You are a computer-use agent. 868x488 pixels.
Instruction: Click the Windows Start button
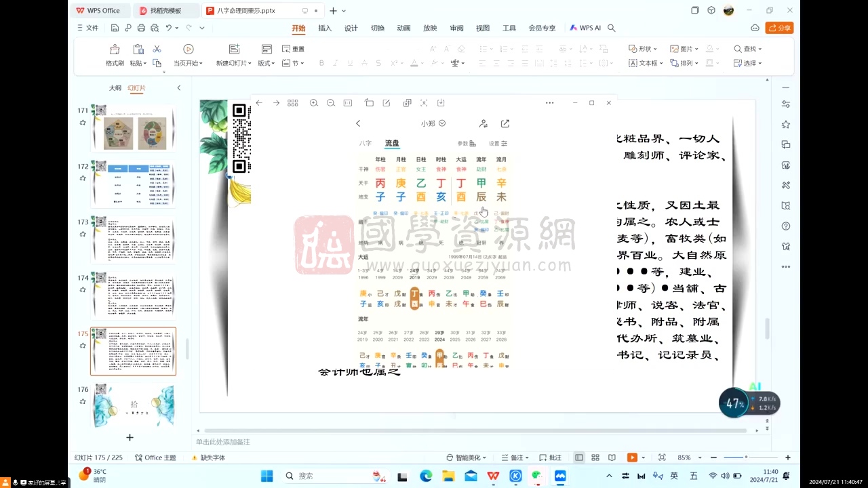pos(267,476)
